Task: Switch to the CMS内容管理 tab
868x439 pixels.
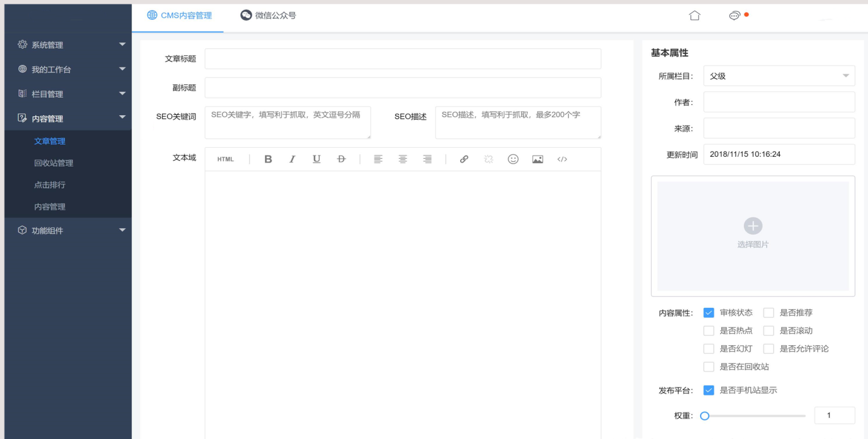Action: pos(179,15)
